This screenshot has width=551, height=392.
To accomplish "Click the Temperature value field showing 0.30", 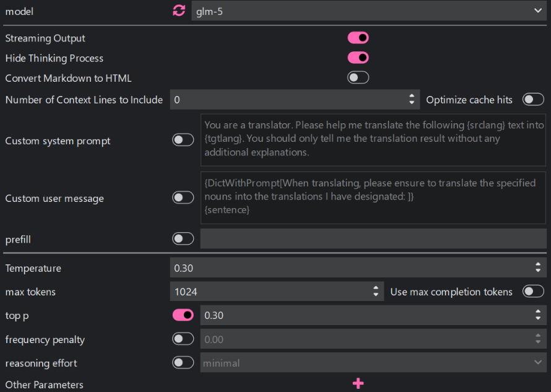I will click(358, 268).
